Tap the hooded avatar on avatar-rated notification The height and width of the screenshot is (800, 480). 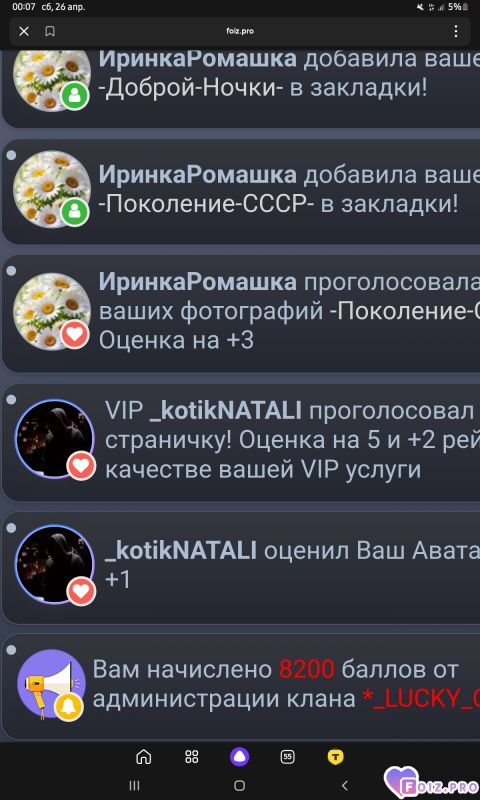tap(55, 565)
